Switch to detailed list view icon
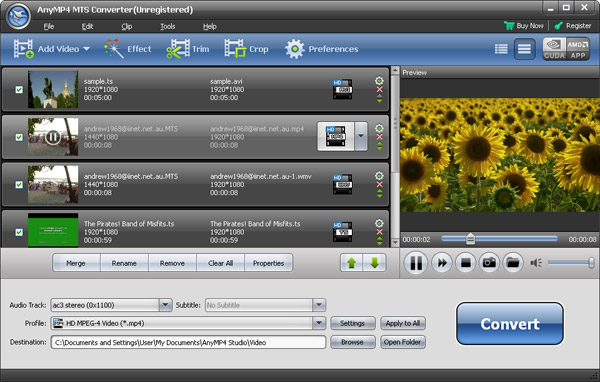This screenshot has width=600, height=382. pos(524,49)
